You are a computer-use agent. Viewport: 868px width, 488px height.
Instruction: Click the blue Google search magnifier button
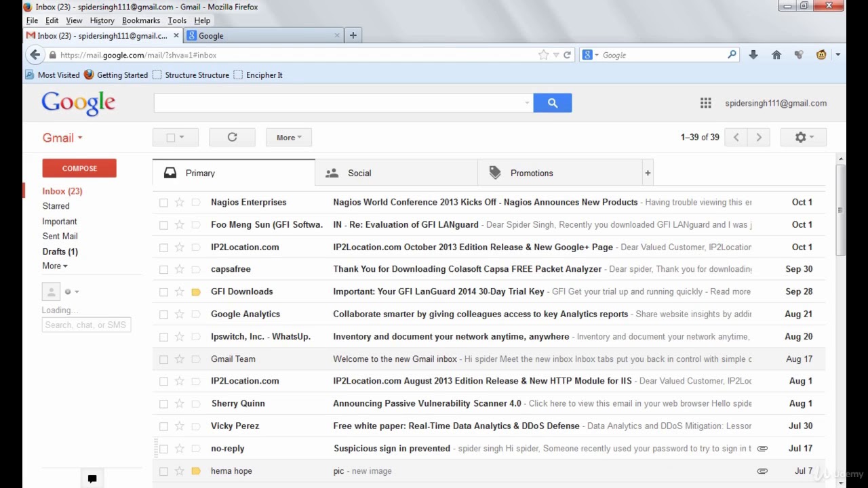click(552, 103)
